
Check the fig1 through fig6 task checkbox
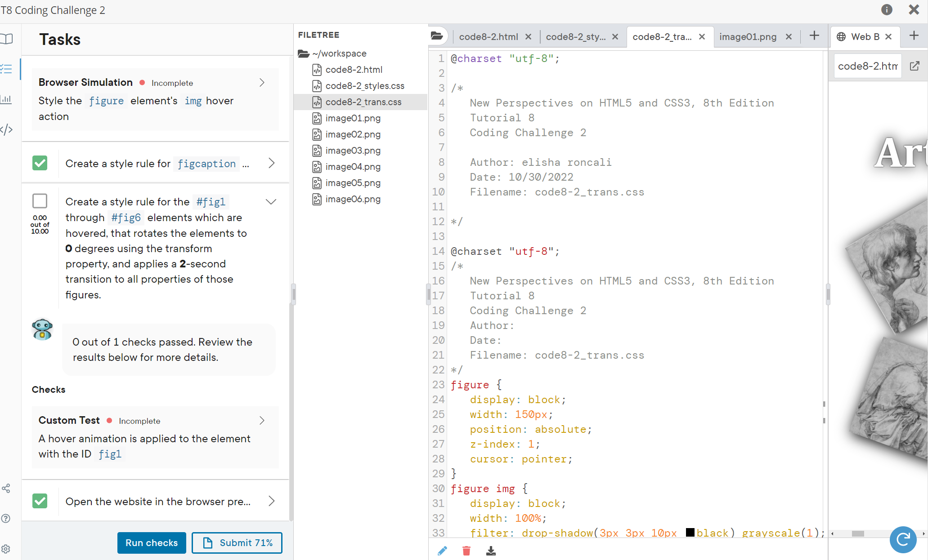coord(40,201)
